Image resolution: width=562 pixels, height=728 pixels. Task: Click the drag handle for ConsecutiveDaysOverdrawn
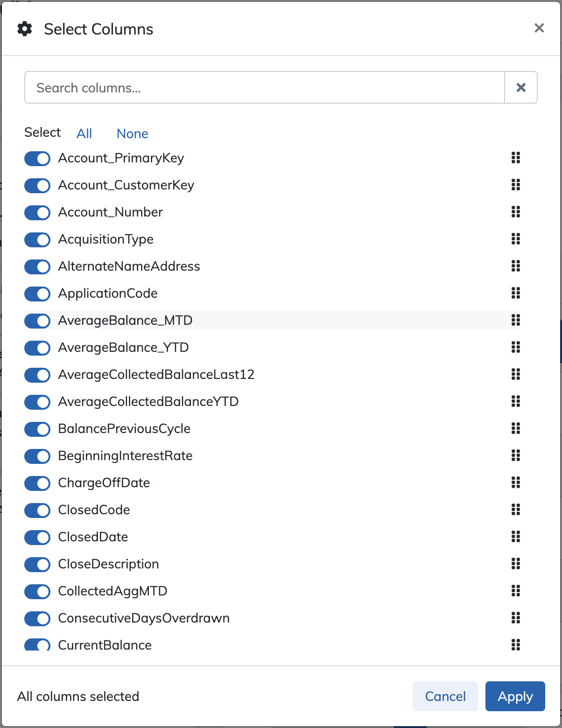pyautogui.click(x=515, y=618)
